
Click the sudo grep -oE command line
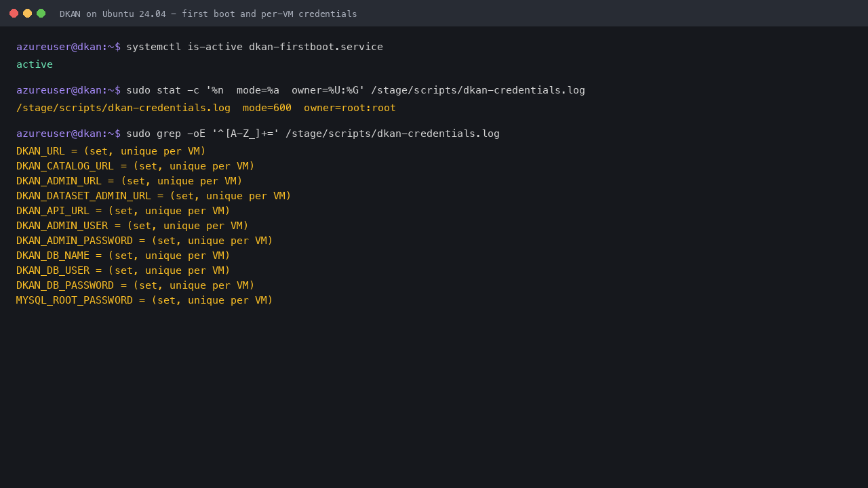pos(313,134)
